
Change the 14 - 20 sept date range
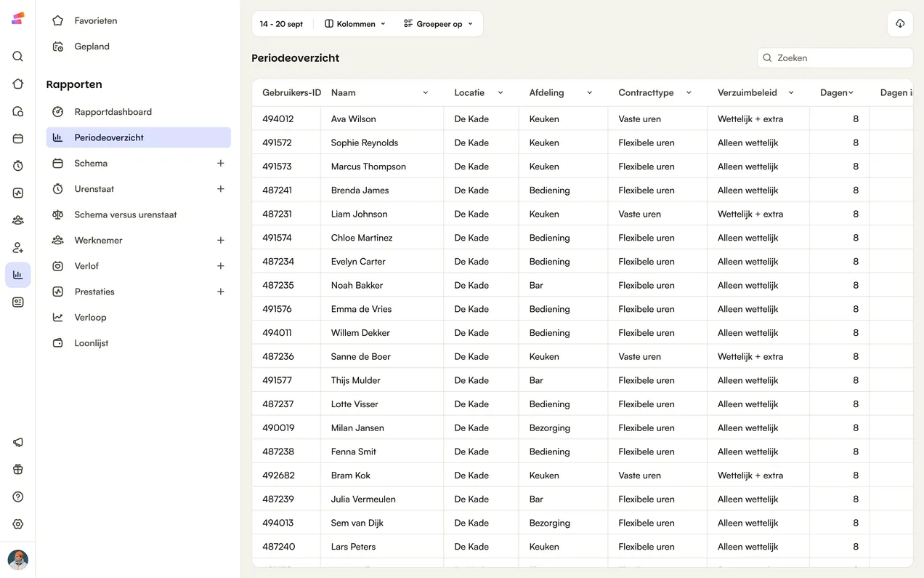click(282, 24)
